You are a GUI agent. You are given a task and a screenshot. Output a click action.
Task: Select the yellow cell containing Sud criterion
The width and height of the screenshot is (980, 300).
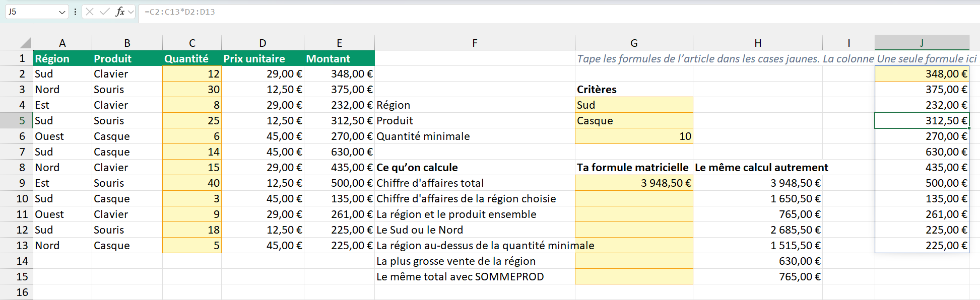(634, 105)
